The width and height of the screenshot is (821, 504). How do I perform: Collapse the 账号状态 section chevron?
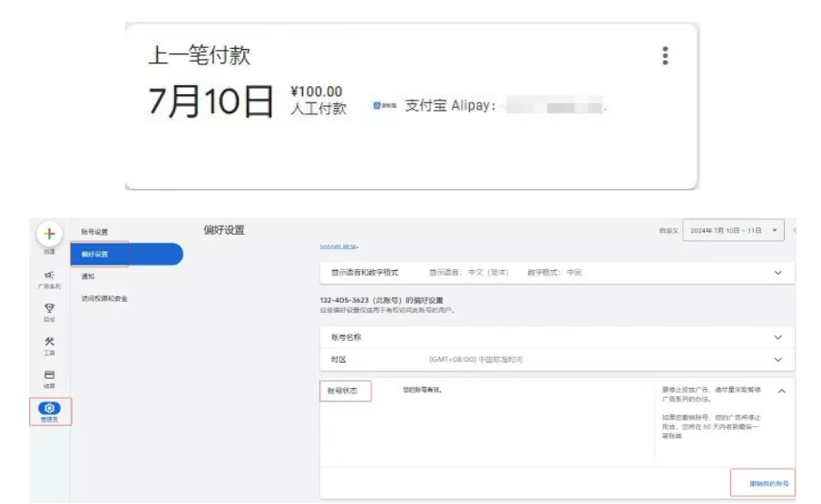click(782, 391)
